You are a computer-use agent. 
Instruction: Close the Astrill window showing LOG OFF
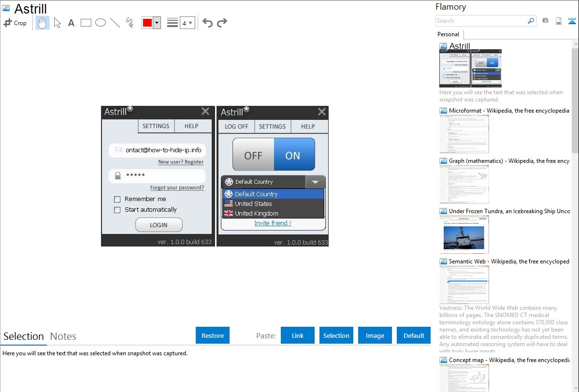tap(321, 112)
